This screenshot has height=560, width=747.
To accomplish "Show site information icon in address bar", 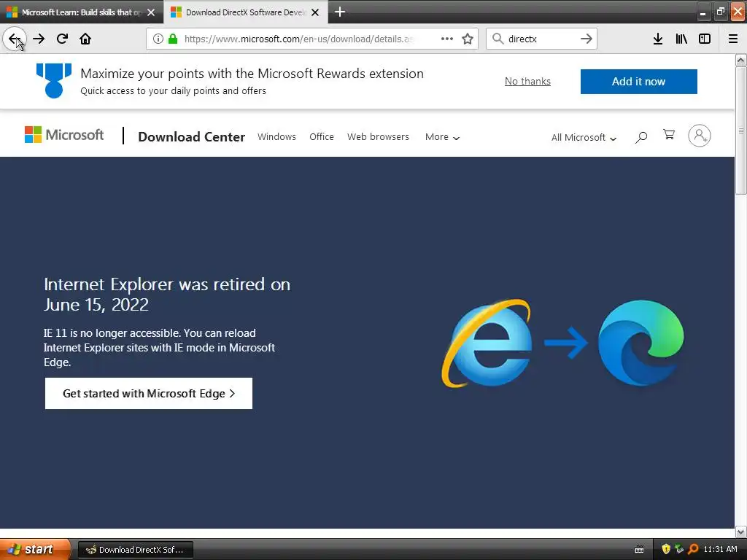I will pyautogui.click(x=158, y=39).
